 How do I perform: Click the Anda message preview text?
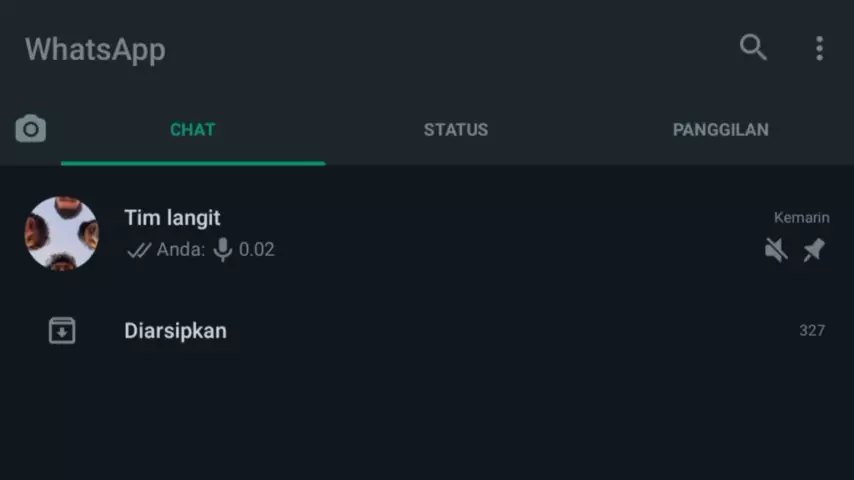pos(180,250)
